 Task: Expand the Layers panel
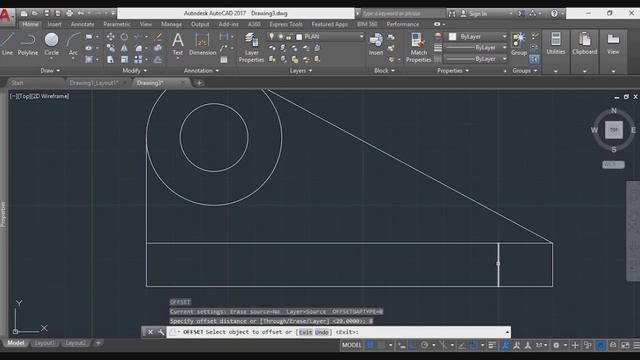click(301, 71)
